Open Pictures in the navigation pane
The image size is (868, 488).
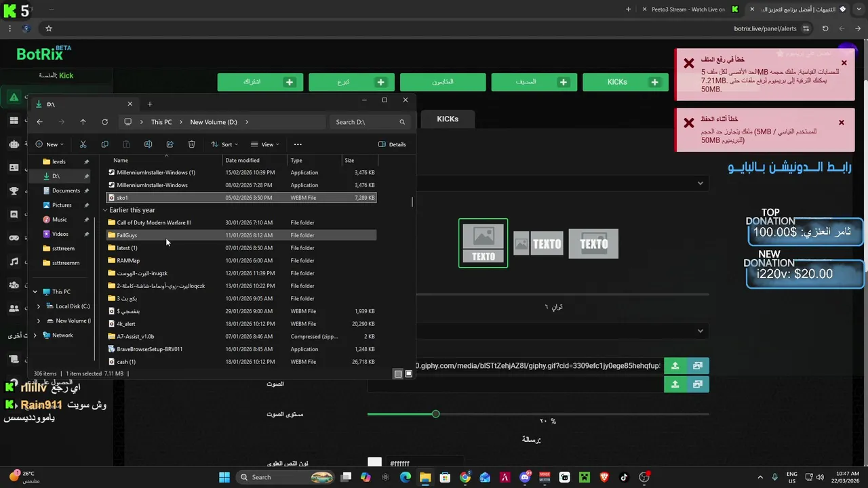tap(62, 205)
